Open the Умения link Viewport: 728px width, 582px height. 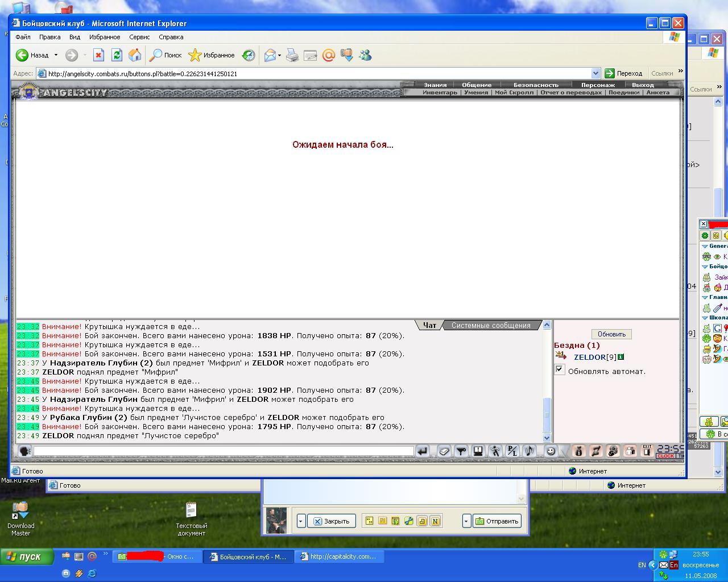click(x=476, y=92)
